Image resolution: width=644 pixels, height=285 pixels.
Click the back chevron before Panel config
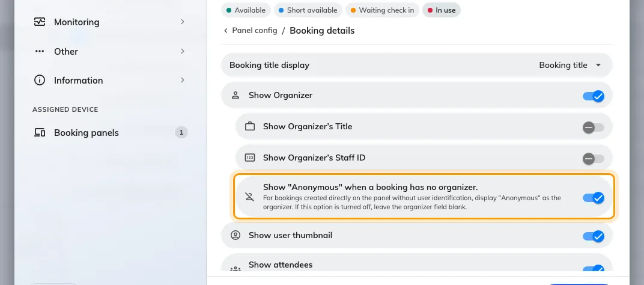click(225, 31)
